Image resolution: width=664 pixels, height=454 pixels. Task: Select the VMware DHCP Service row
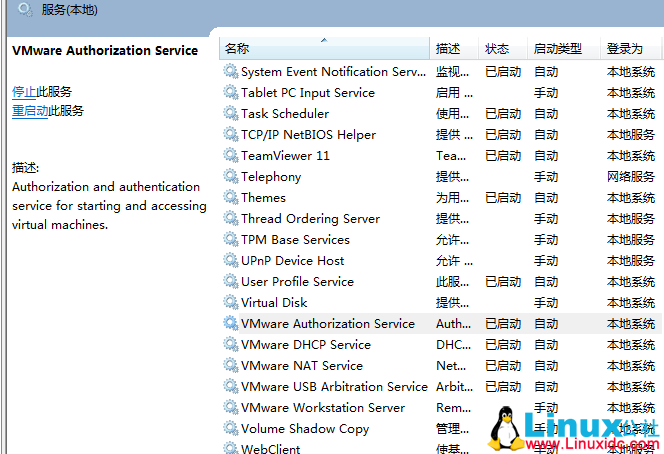click(x=306, y=345)
